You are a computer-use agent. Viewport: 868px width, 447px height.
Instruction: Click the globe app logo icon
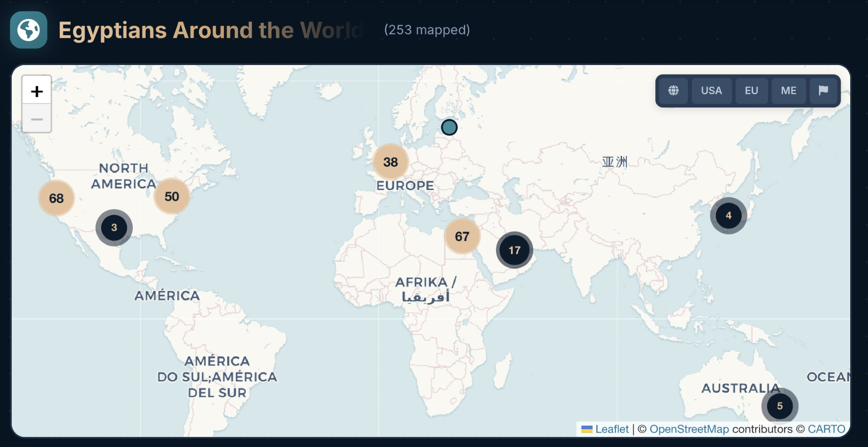[x=29, y=30]
